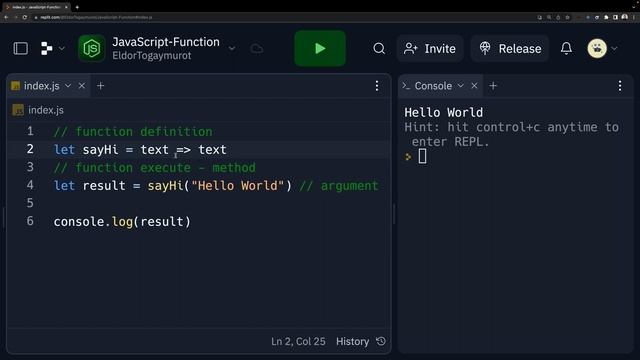The height and width of the screenshot is (360, 640).
Task: Close the index.js tab
Action: click(82, 86)
